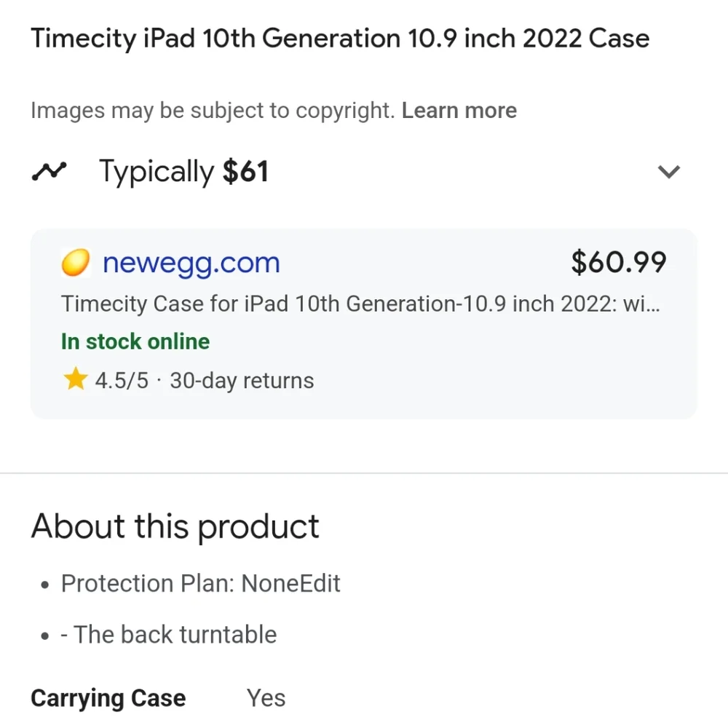
Task: Click the price trend graph icon
Action: [x=50, y=171]
